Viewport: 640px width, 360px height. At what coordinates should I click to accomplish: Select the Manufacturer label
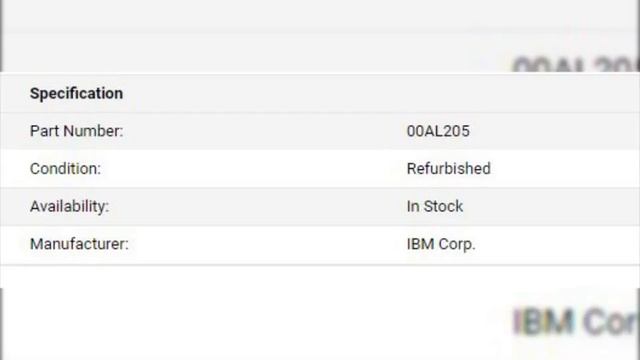pyautogui.click(x=79, y=244)
